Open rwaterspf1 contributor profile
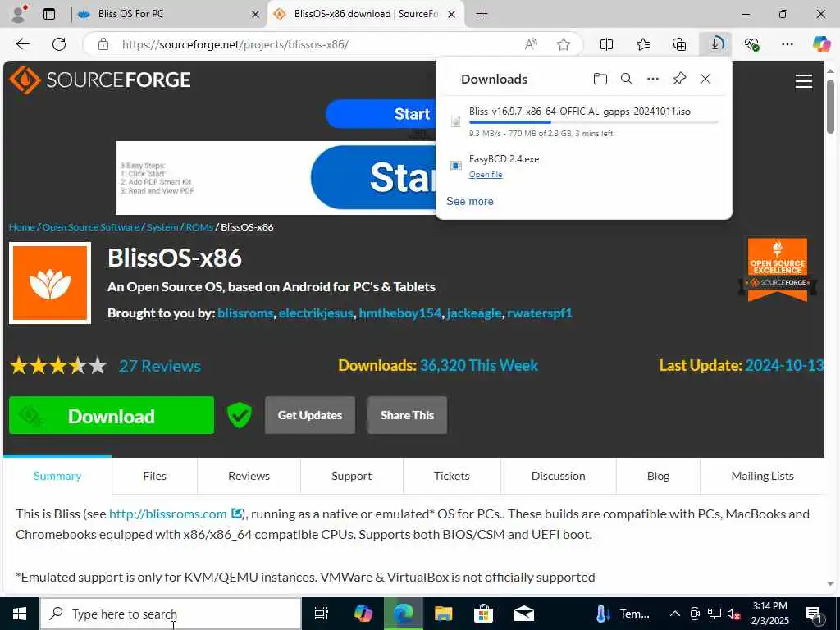 [540, 313]
